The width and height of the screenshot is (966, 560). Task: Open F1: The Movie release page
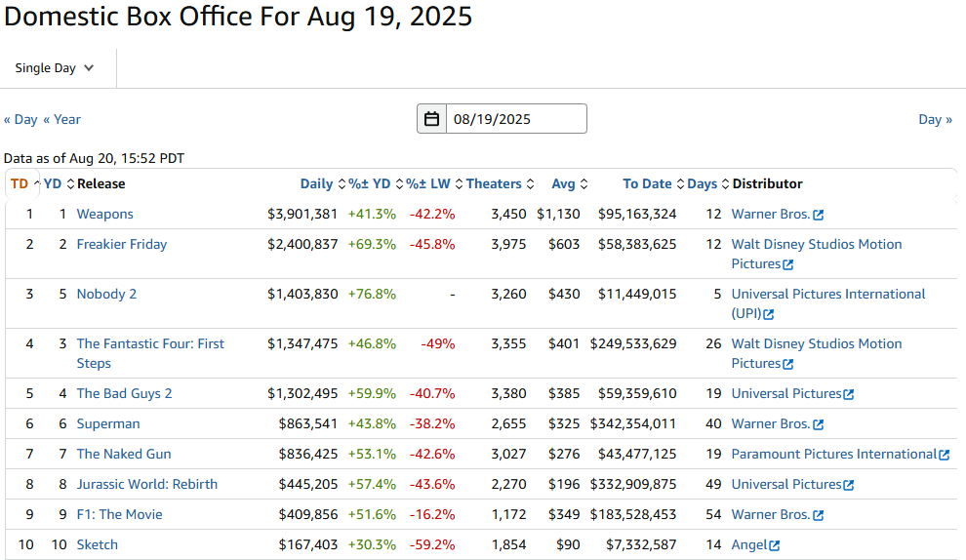tap(119, 514)
